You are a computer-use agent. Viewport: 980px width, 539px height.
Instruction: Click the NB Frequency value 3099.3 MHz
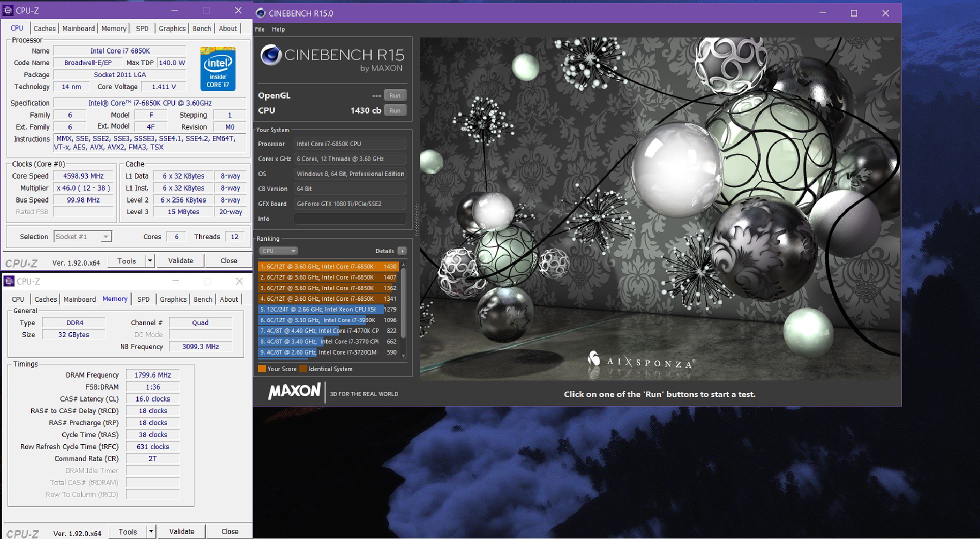click(200, 346)
